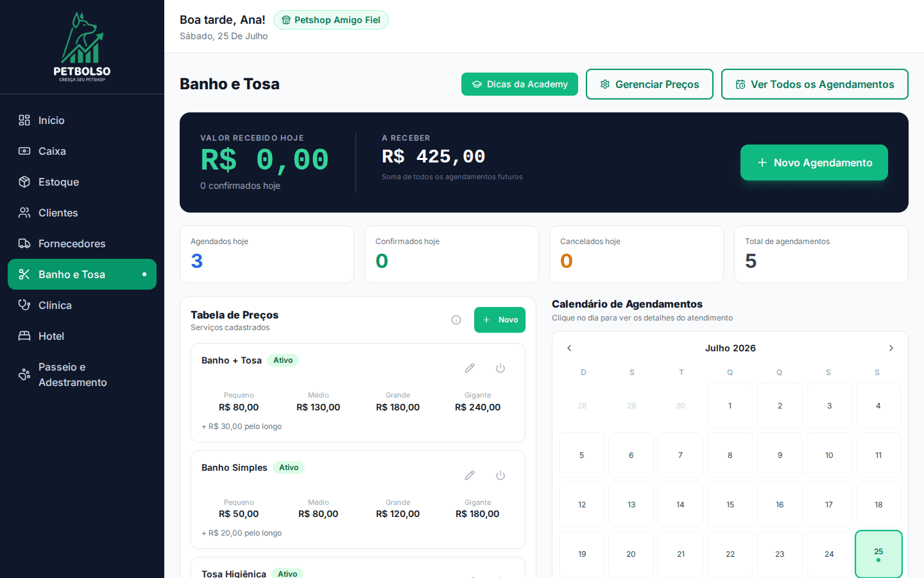Click Julho 2026 calendar title

pos(730,348)
